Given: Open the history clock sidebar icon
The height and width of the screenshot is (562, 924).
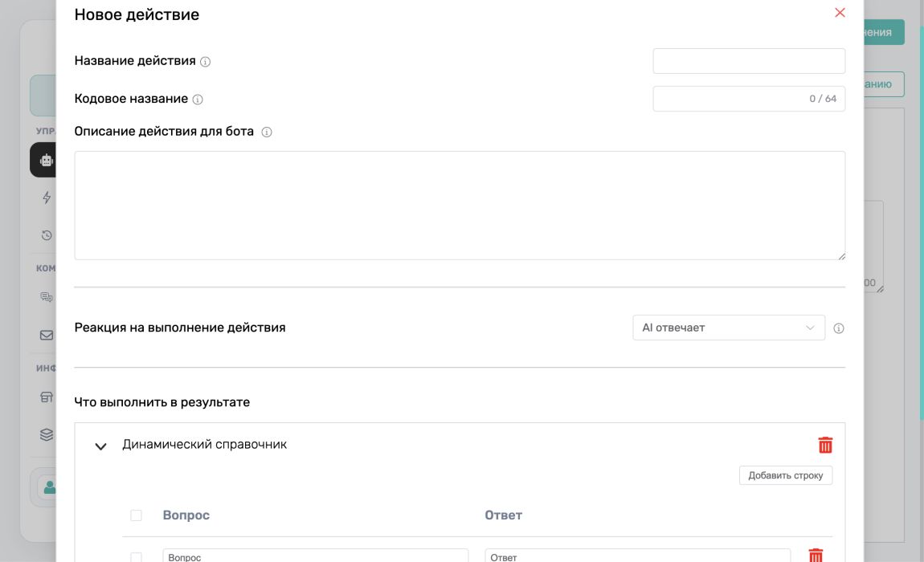Looking at the screenshot, I should 47,235.
